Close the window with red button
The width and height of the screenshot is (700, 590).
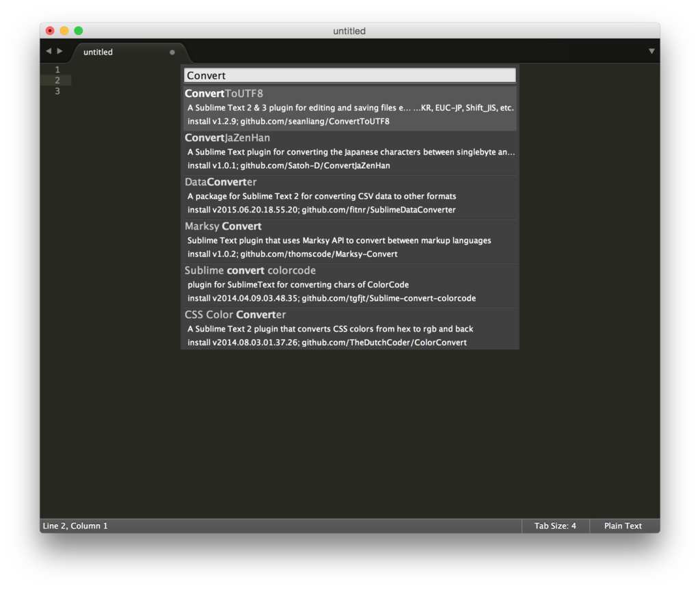[x=50, y=30]
